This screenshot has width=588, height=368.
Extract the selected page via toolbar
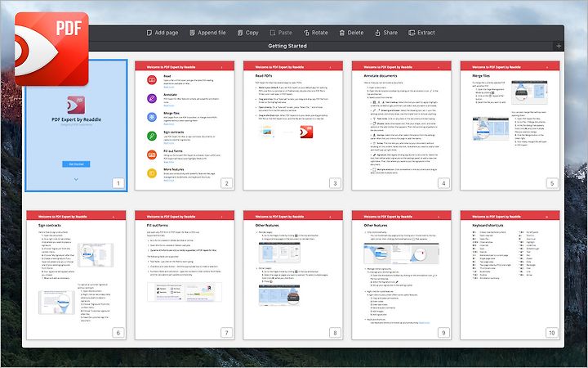[x=421, y=33]
